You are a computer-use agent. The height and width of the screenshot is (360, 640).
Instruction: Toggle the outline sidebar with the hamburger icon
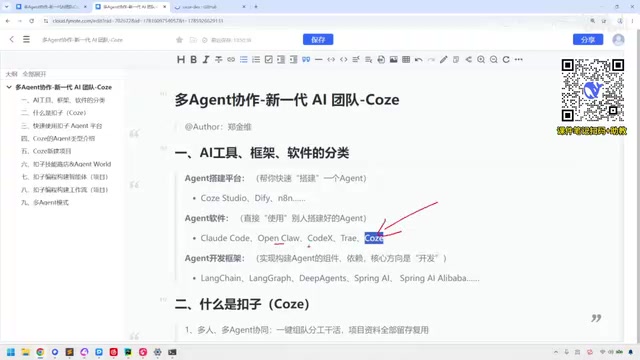click(26, 39)
